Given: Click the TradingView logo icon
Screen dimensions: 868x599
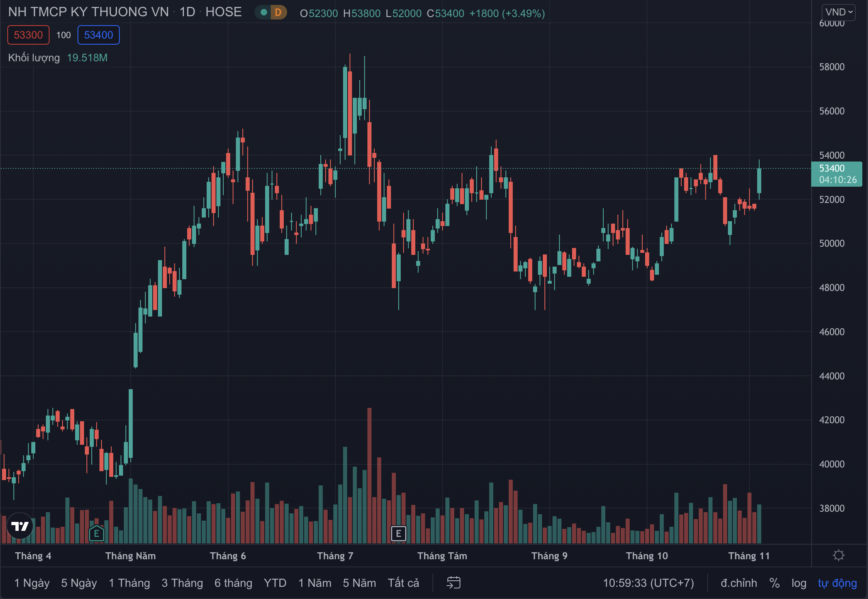Looking at the screenshot, I should point(20,526).
